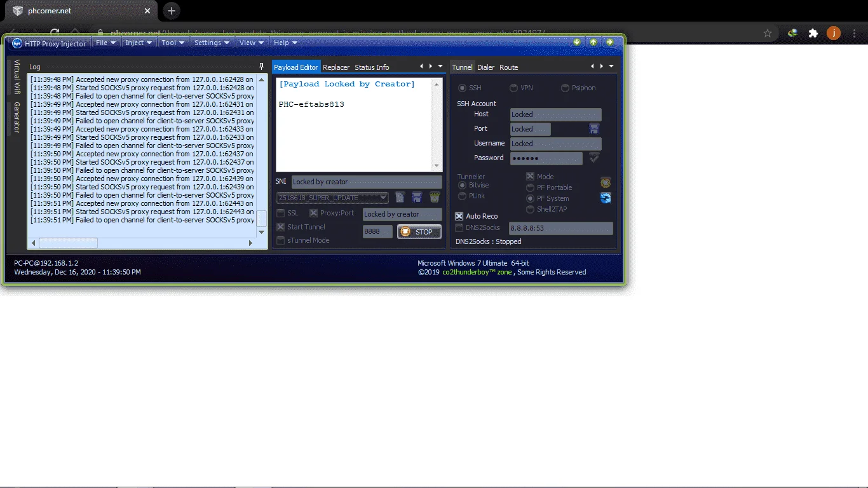The height and width of the screenshot is (488, 868).
Task: Close the phcorner.net browser tab
Action: 147,11
